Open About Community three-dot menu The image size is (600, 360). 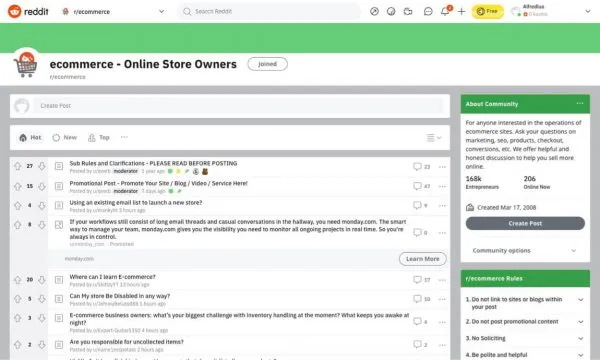coord(580,104)
